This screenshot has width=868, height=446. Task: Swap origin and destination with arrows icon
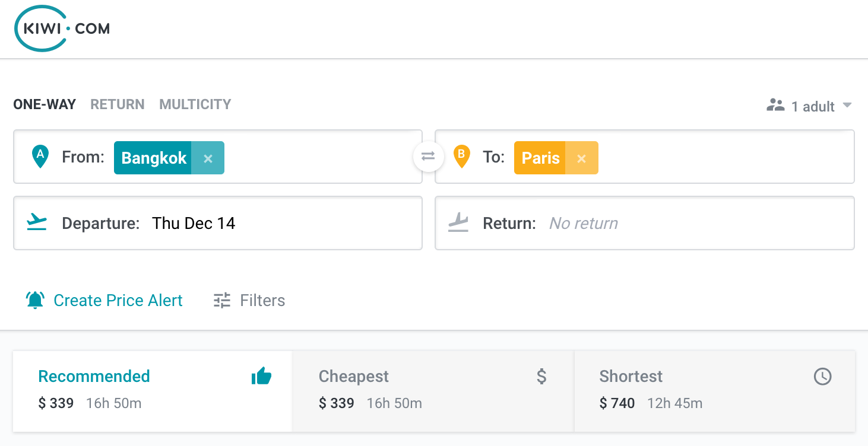tap(428, 157)
